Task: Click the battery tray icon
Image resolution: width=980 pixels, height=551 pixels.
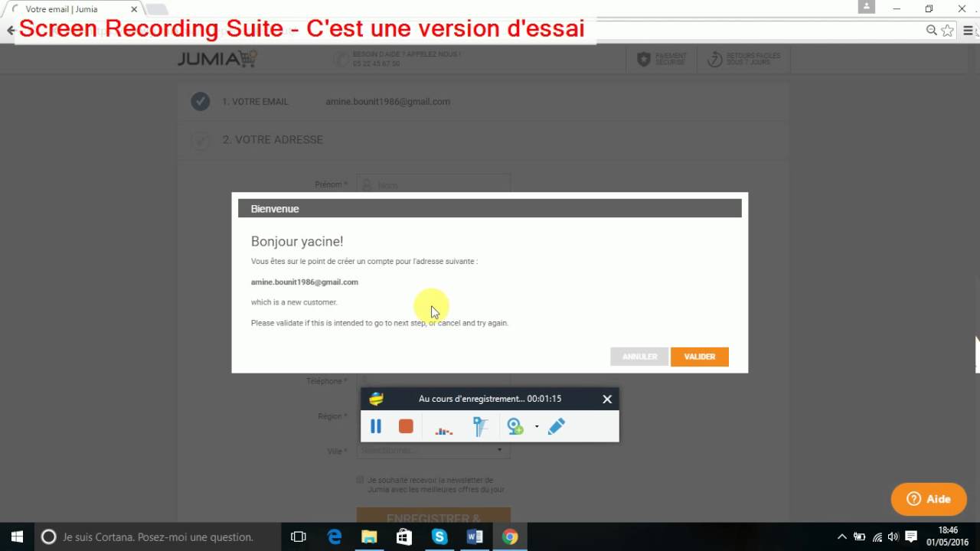Action: coord(860,537)
